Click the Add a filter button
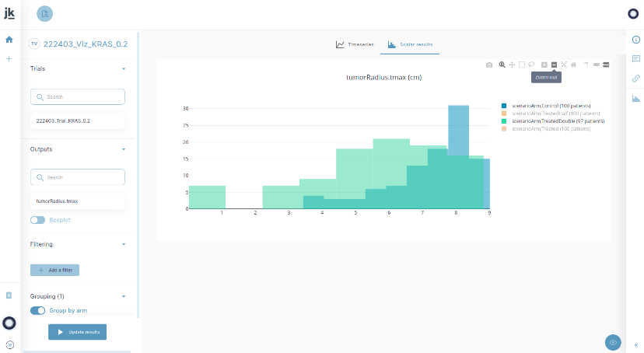 pyautogui.click(x=54, y=270)
